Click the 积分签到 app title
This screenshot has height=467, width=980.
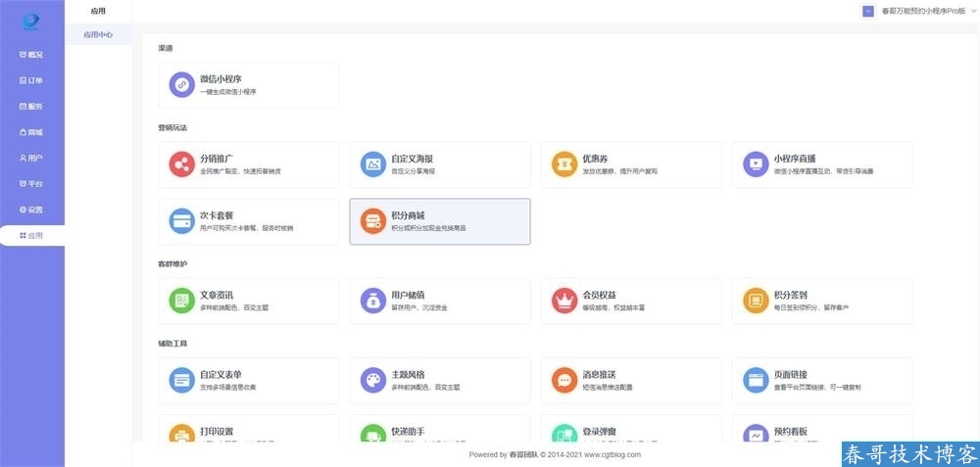(x=790, y=295)
